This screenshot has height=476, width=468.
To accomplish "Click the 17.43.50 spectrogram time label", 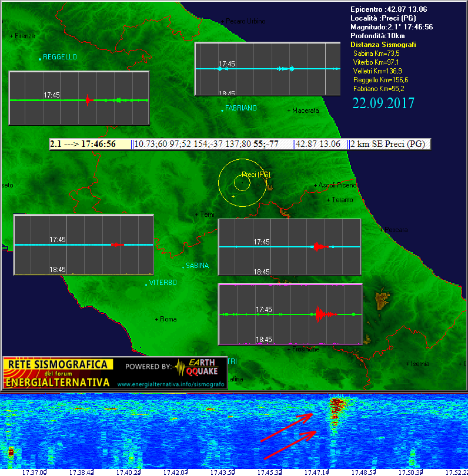I will coord(223,472).
